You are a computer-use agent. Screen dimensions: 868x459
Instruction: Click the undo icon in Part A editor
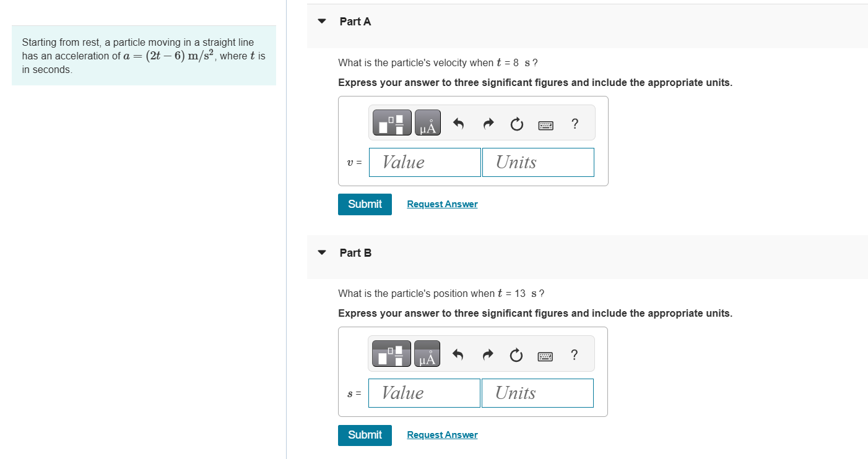click(458, 123)
